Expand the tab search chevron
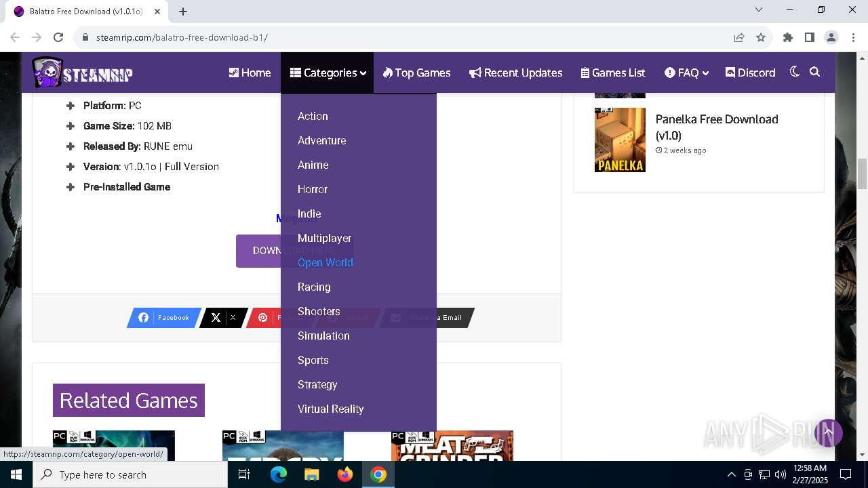The height and width of the screenshot is (488, 868). click(759, 10)
